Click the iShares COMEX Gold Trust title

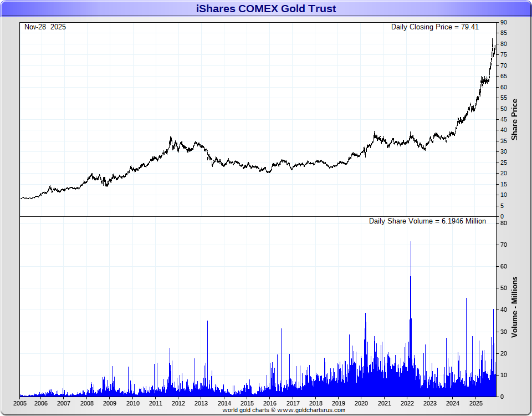coord(266,8)
